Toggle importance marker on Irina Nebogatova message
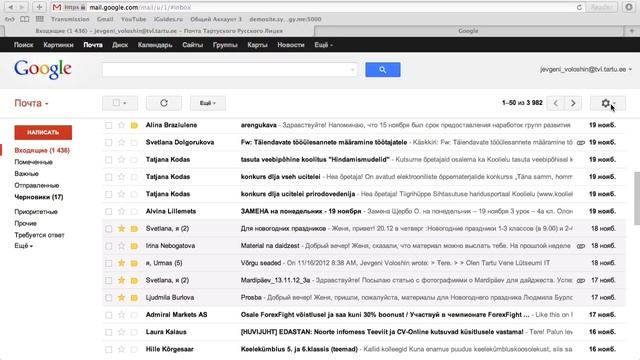Screen dimensions: 640x360 click(134, 246)
